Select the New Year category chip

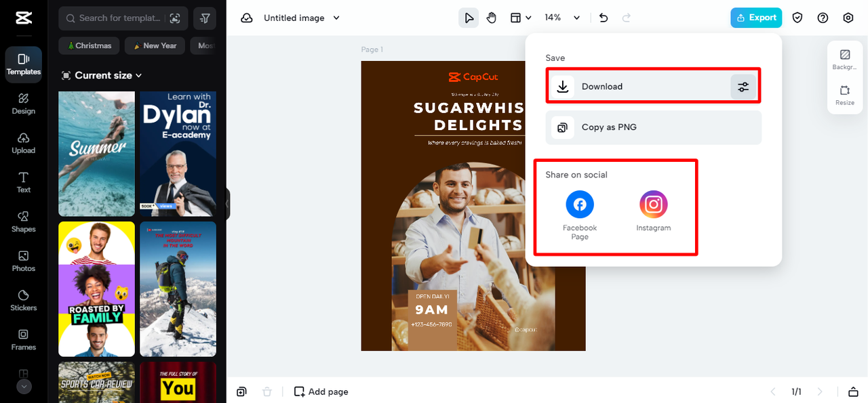(155, 45)
